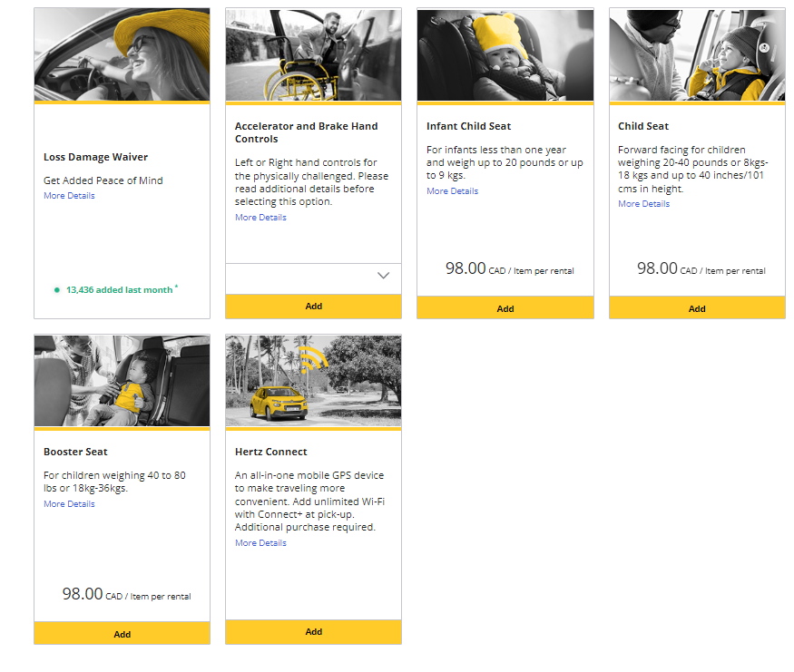Show More Details for Booster Seat
This screenshot has height=672, width=794.
pyautogui.click(x=69, y=504)
